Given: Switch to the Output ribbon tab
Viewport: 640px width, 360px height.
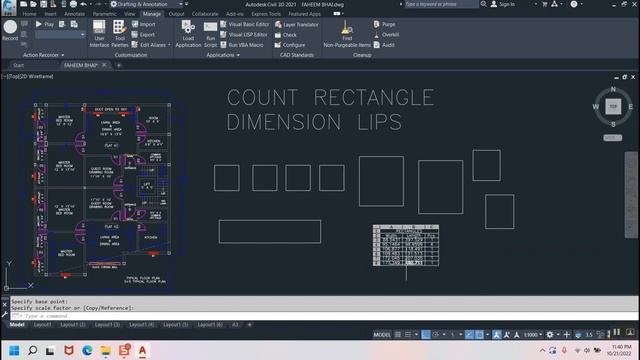Looking at the screenshot, I should pos(176,14).
